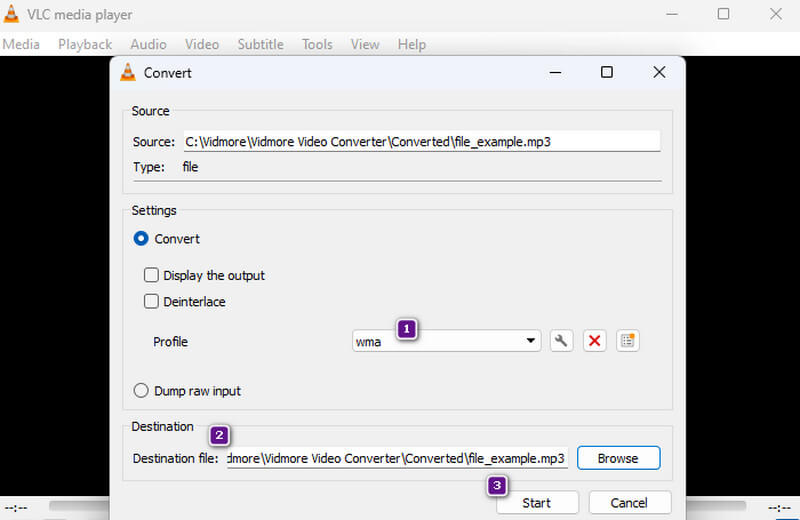Image resolution: width=800 pixels, height=520 pixels.
Task: Open the Subtitle menu
Action: 260,44
